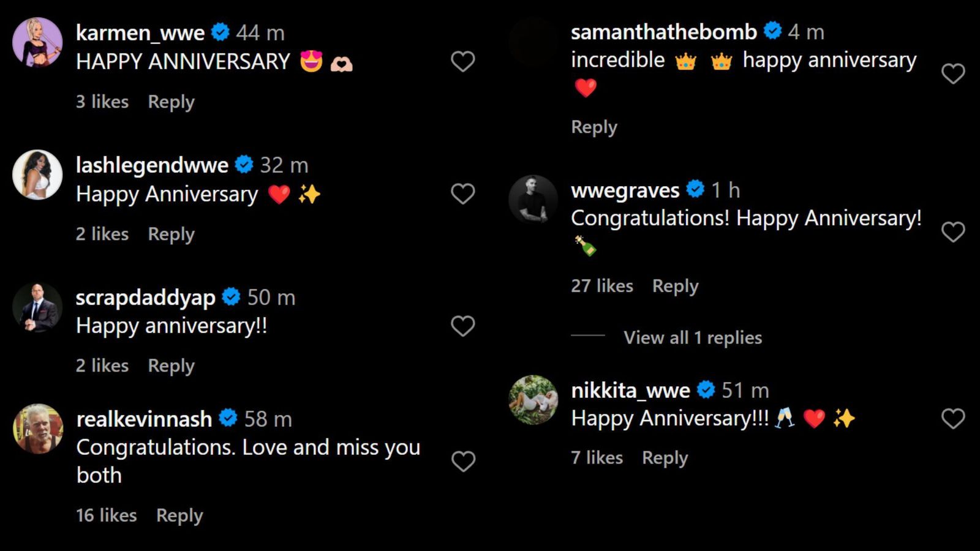Show 16 likes on realkevinnash's comment
The image size is (980, 551).
[x=107, y=515]
